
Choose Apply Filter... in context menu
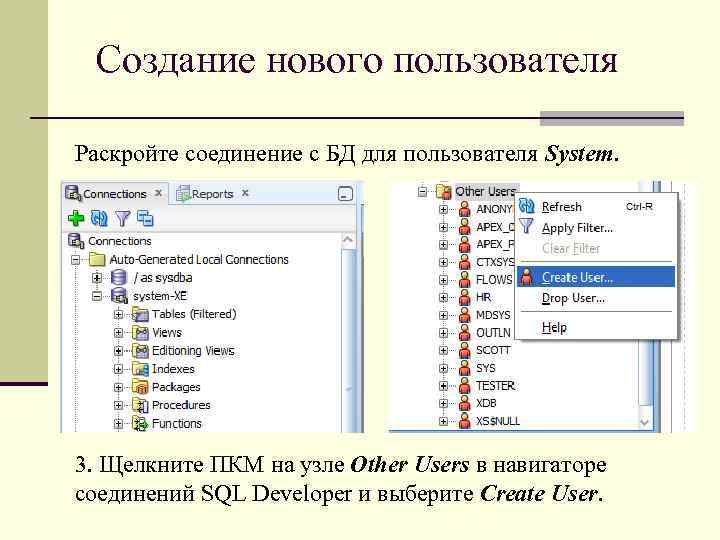click(x=596, y=228)
